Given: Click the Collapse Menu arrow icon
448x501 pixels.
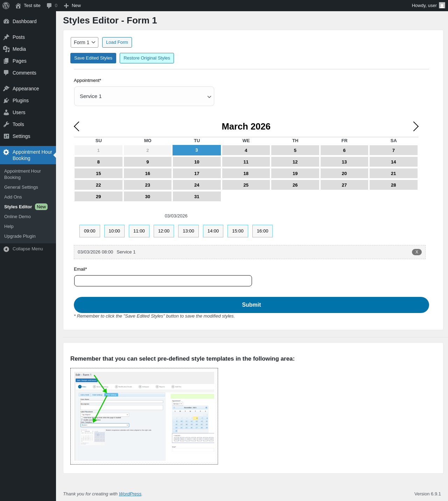Looking at the screenshot, I should pyautogui.click(x=6, y=249).
